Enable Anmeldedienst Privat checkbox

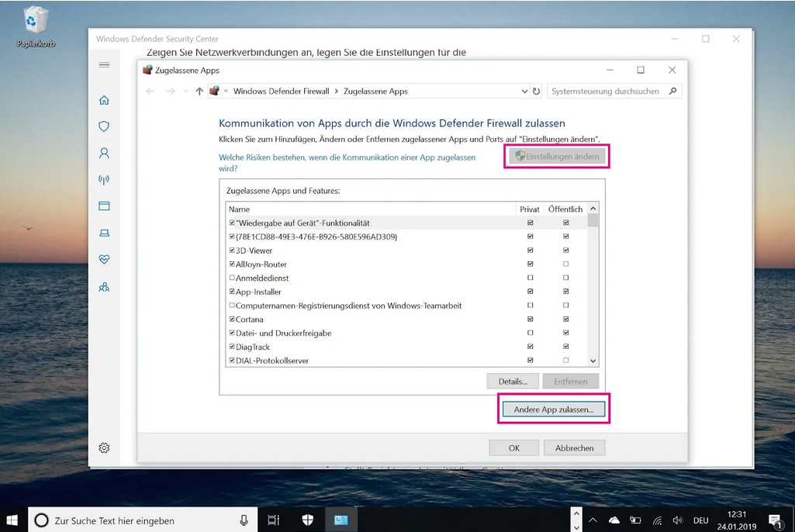(x=530, y=278)
